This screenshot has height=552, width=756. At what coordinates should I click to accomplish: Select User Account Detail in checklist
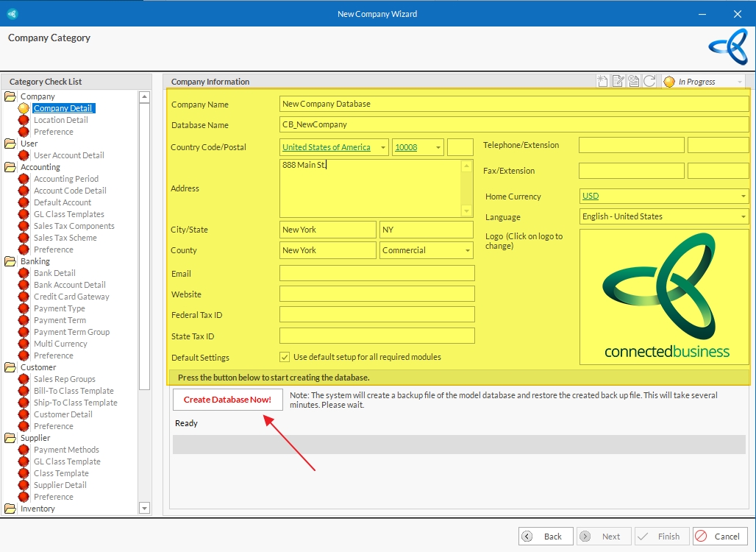point(68,155)
